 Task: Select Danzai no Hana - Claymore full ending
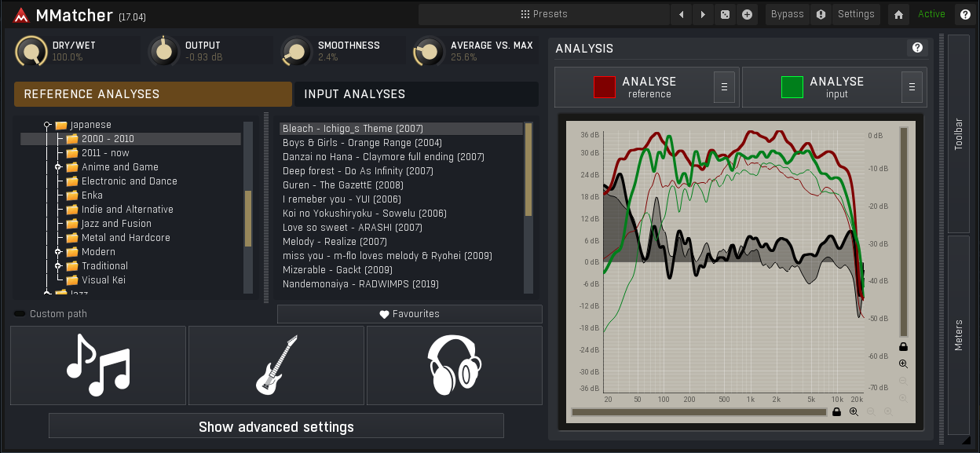[401, 157]
